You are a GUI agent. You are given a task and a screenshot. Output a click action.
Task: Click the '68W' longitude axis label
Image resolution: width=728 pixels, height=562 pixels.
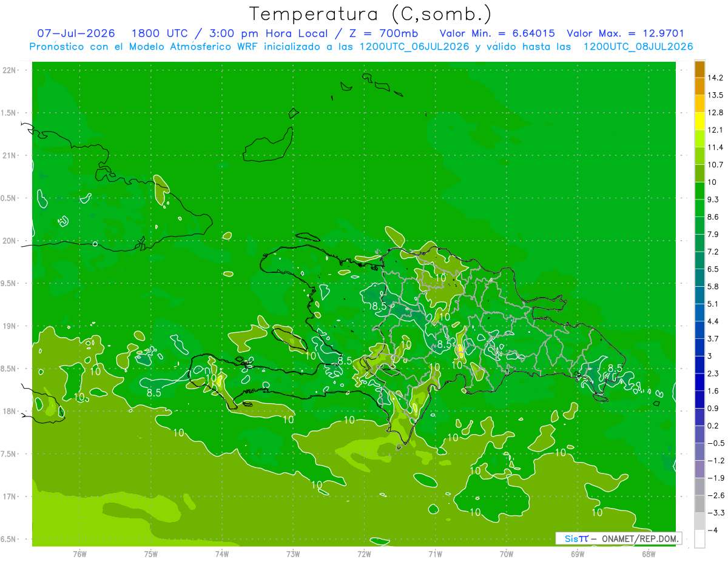648,554
